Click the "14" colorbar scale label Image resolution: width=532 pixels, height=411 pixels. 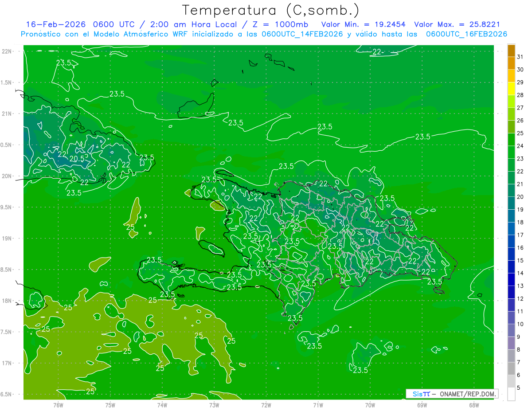(x=520, y=273)
